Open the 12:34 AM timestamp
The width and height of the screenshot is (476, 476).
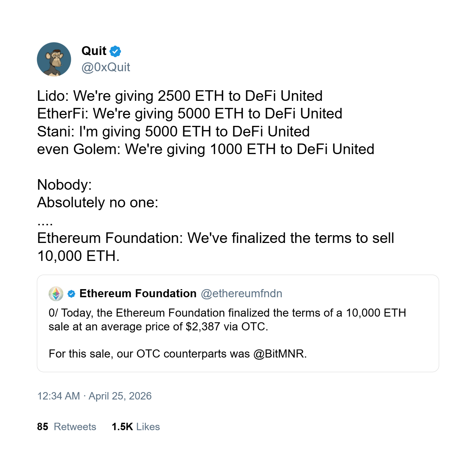click(59, 396)
